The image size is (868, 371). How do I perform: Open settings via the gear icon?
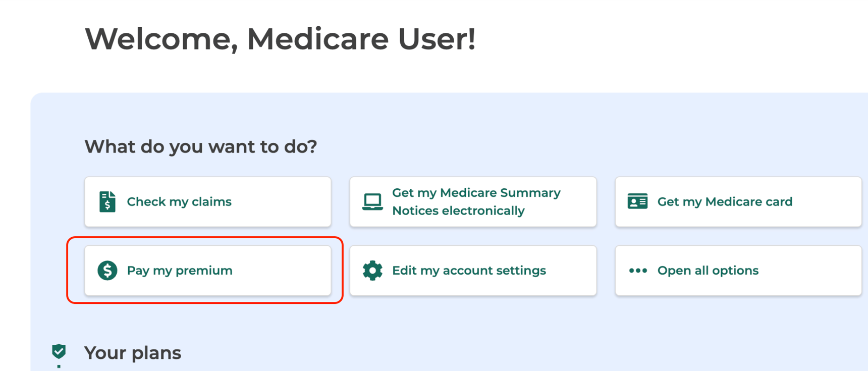pyautogui.click(x=372, y=271)
